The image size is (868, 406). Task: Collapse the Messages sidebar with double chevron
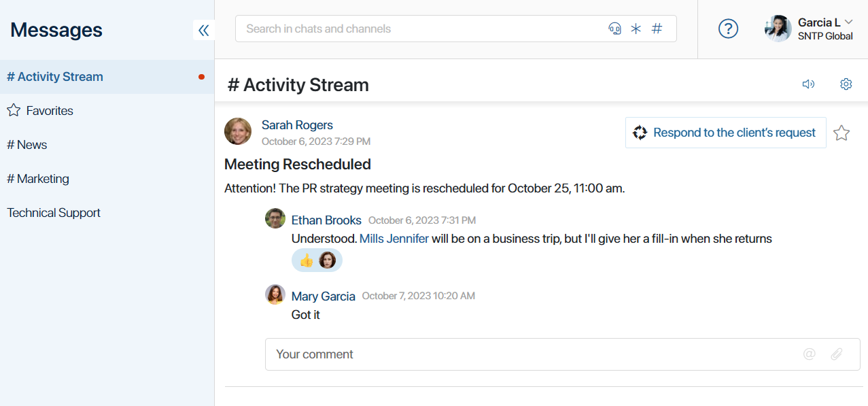point(204,30)
